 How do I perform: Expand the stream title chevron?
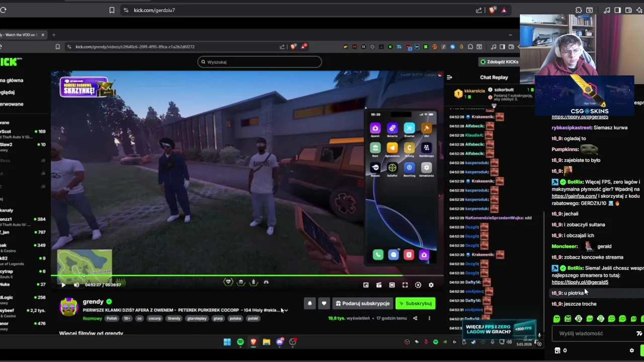pyautogui.click(x=286, y=310)
